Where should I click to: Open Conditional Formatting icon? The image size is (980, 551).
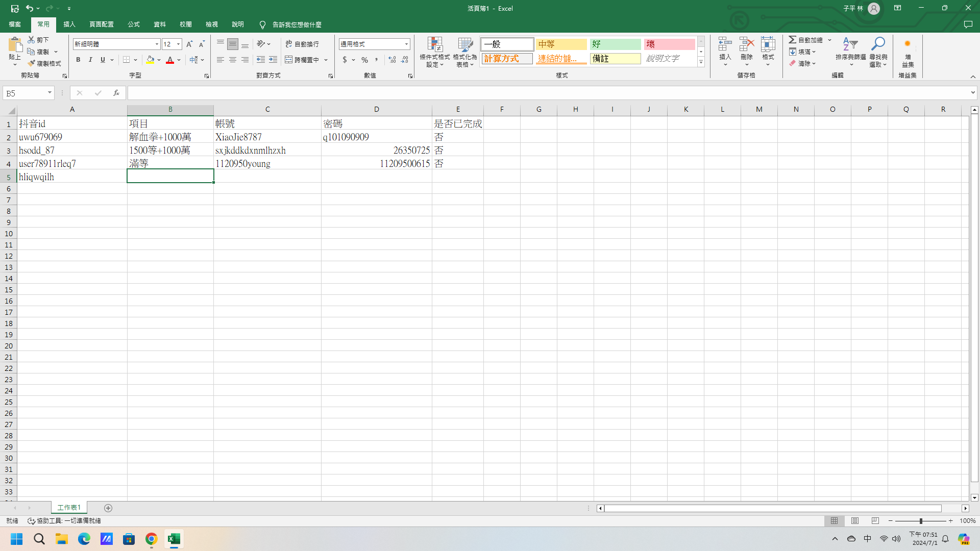pyautogui.click(x=435, y=45)
